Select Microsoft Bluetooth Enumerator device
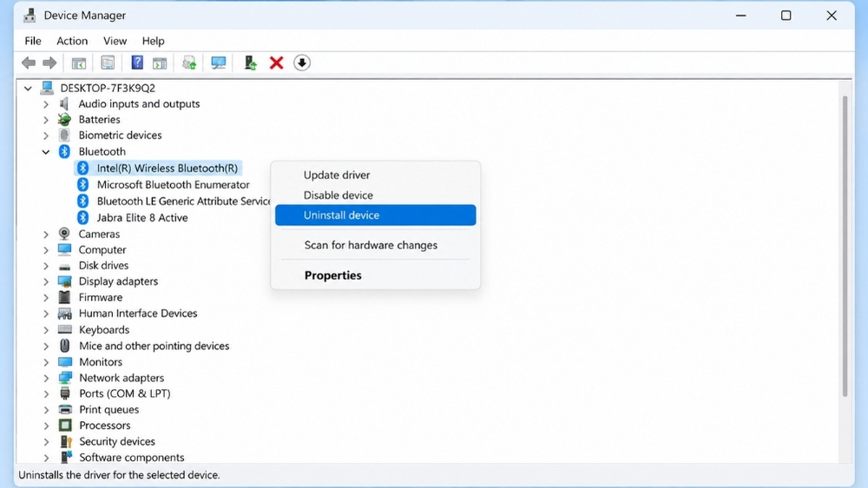Screen dimensions: 868x488 [x=174, y=184]
